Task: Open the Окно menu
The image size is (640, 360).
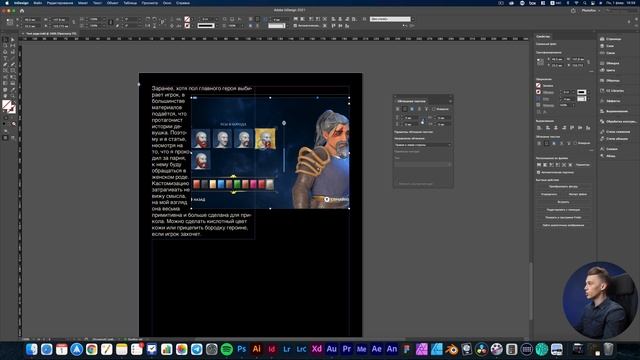Action: coord(167,3)
